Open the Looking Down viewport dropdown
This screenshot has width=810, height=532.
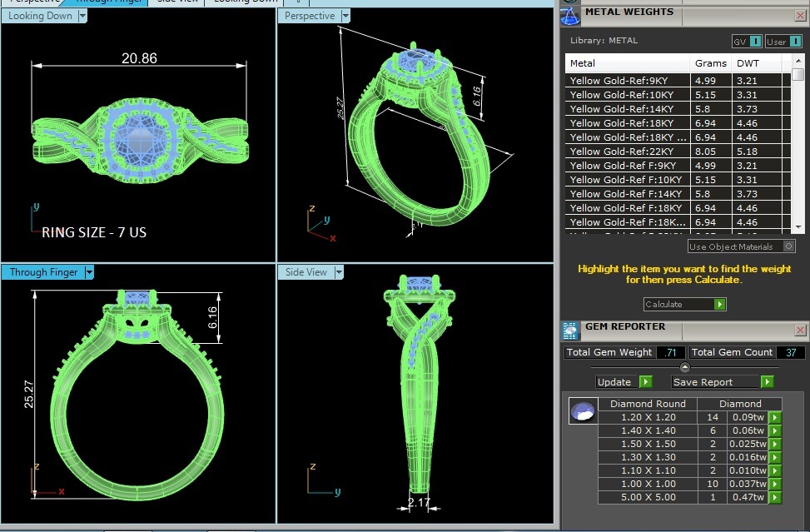[82, 16]
